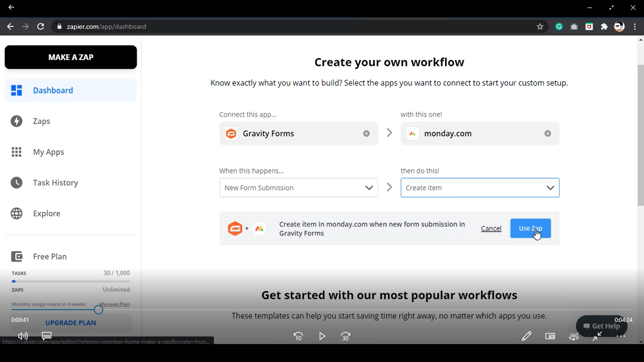Click the My Apps dots grid icon
644x362 pixels.
pos(17,152)
